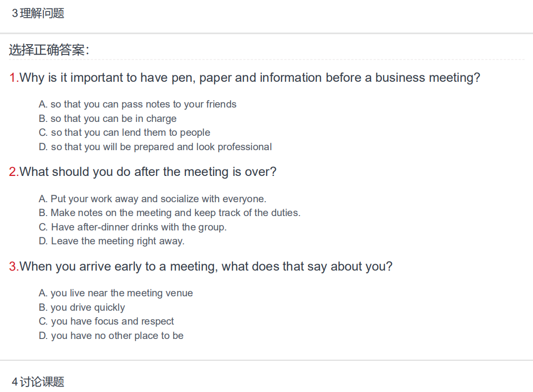Select B 'Make notes on the meeting'
The width and height of the screenshot is (533, 392).
click(170, 213)
